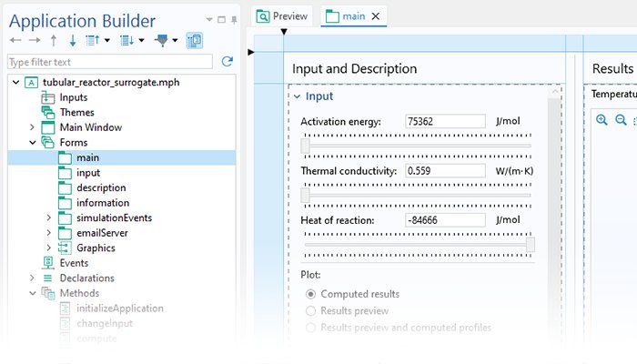Screen dimensions: 637x364
Task: Click the Graphics form icon
Action: coord(65,248)
